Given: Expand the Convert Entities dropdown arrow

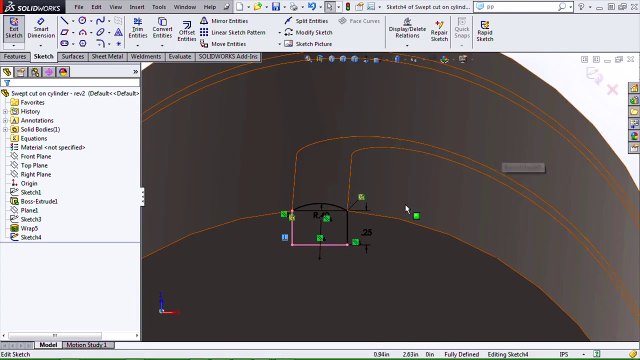Looking at the screenshot, I should (162, 45).
